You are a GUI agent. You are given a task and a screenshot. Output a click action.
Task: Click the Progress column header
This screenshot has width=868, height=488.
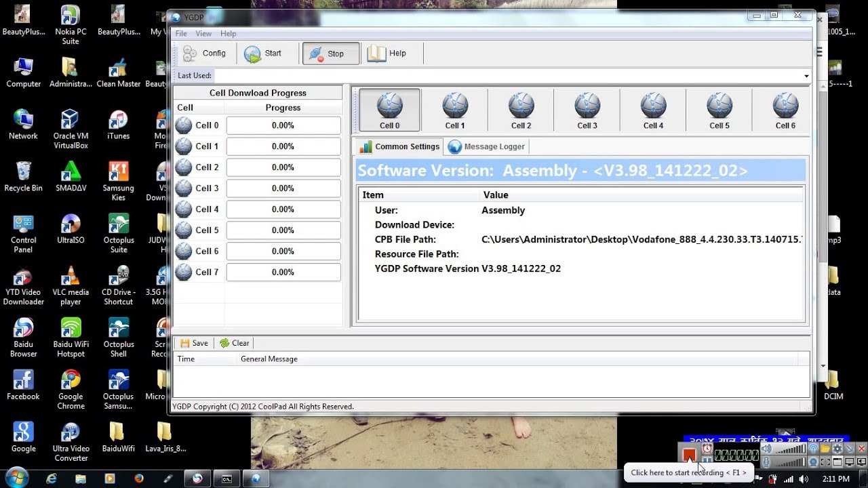283,108
